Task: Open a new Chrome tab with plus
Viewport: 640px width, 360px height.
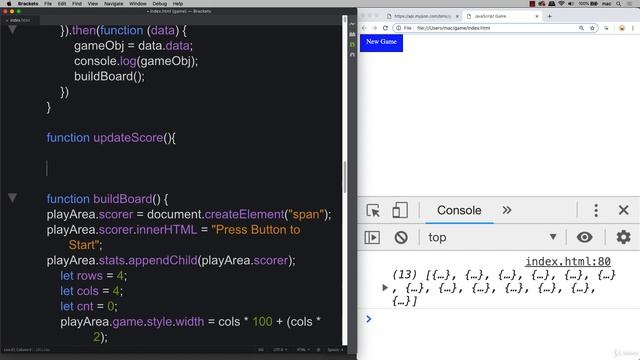Action: point(549,16)
